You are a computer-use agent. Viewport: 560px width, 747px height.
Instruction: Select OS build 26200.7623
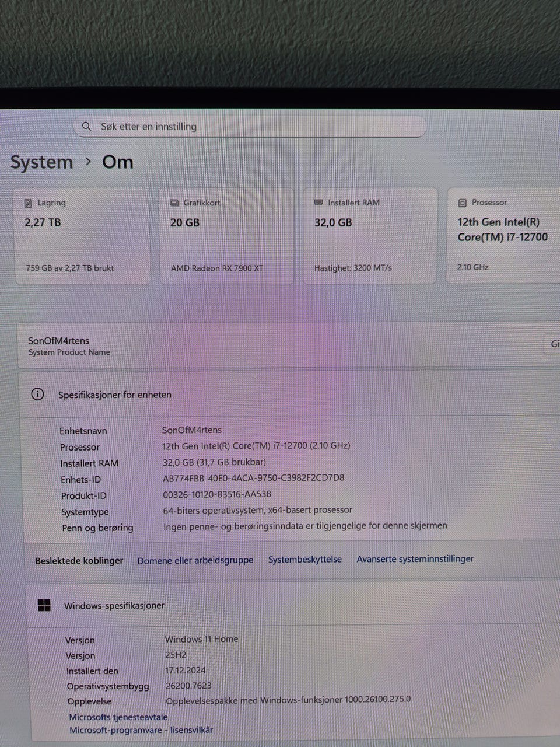point(188,686)
